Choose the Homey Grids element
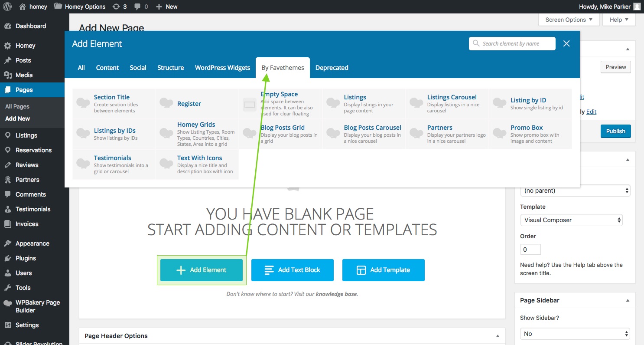 pos(197,134)
